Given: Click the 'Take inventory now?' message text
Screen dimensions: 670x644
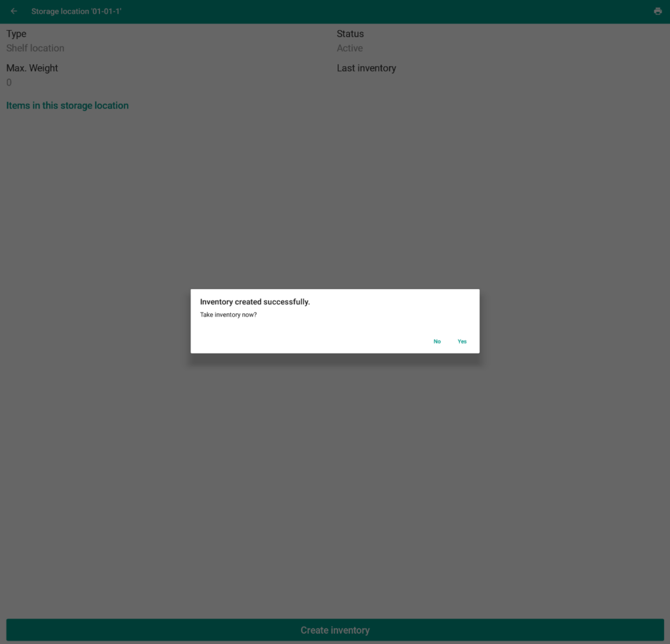Looking at the screenshot, I should coord(228,314).
